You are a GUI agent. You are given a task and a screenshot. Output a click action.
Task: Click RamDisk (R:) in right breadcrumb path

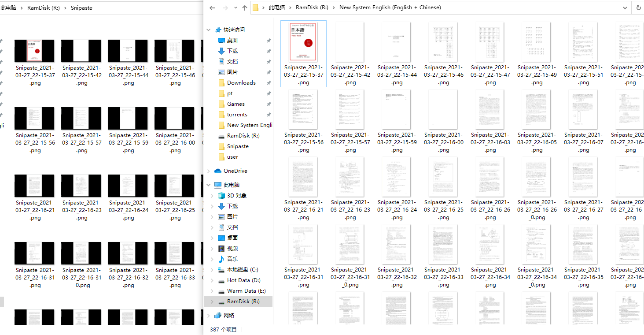[x=312, y=7]
